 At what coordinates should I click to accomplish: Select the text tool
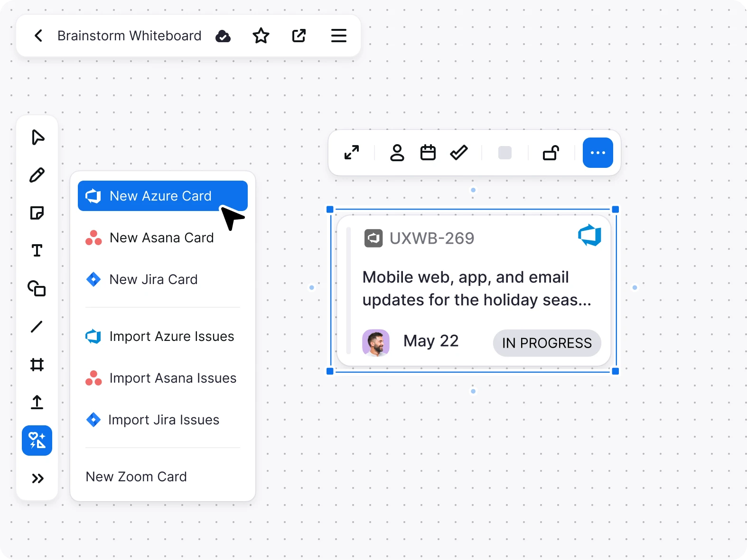37,250
